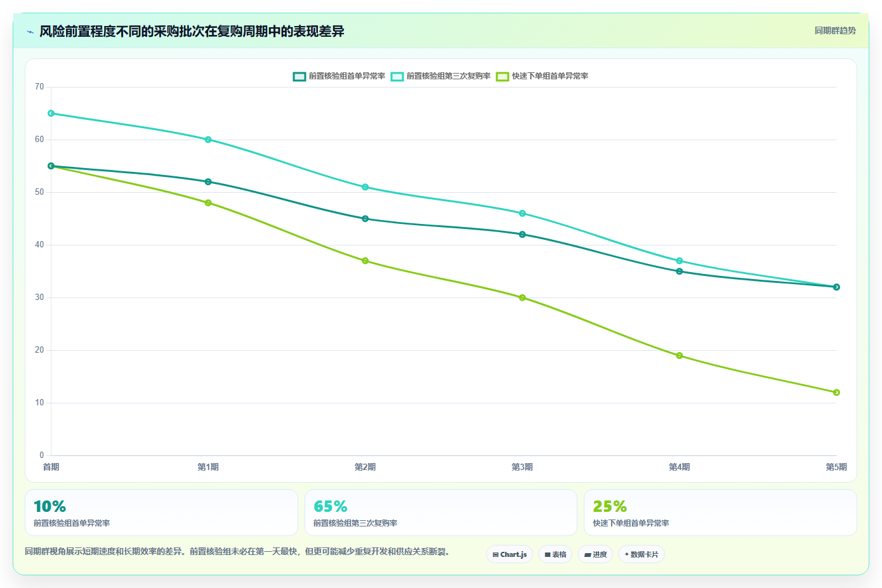Screen dimensions: 882x588
Task: Click the y-axis value 70
Action: [39, 87]
